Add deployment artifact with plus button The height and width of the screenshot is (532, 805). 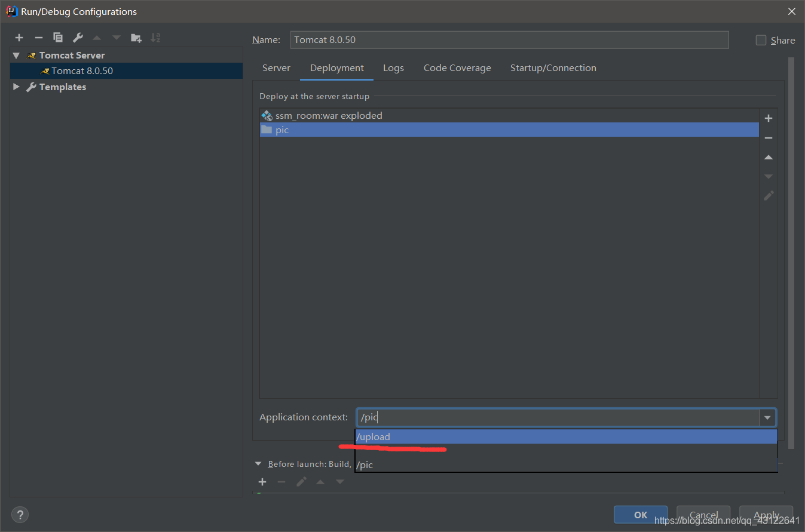pos(769,118)
